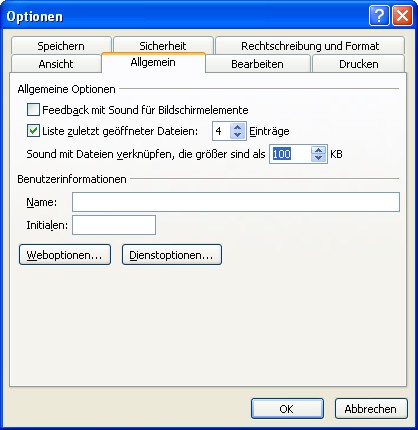The image size is (418, 430).
Task: Open Weboptionen dialog
Action: tap(65, 255)
